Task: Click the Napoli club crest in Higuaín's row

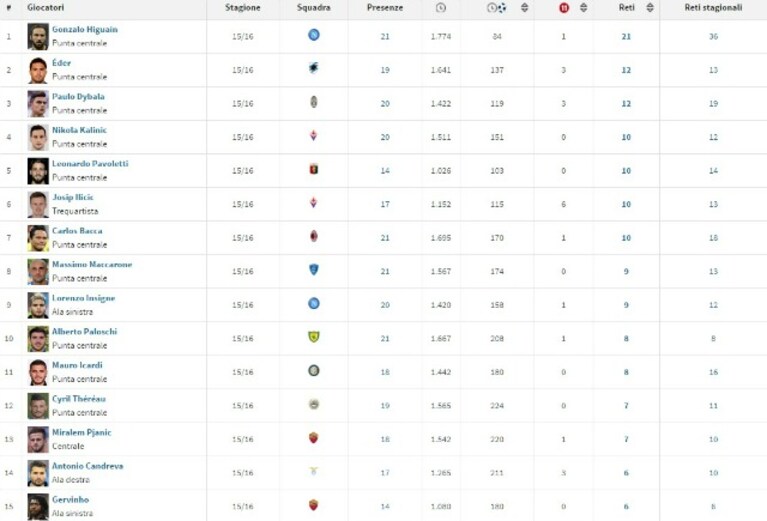Action: [314, 35]
